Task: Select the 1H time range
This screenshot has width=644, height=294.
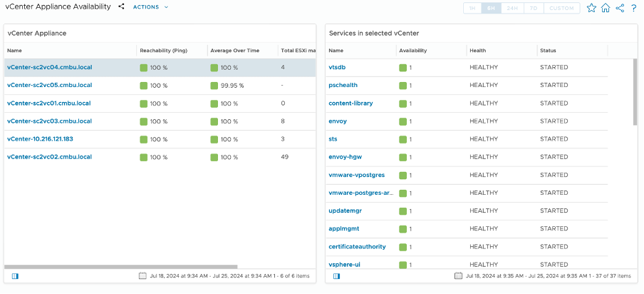Action: pos(472,9)
